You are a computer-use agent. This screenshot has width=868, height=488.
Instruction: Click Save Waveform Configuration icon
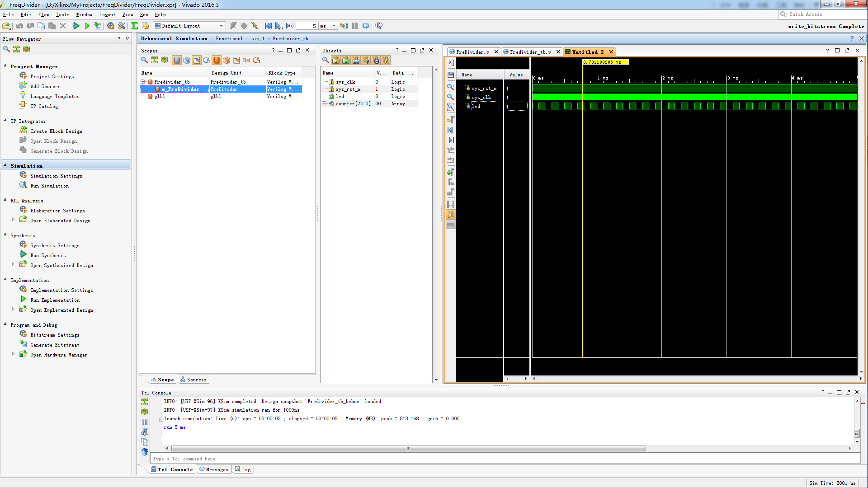click(451, 75)
